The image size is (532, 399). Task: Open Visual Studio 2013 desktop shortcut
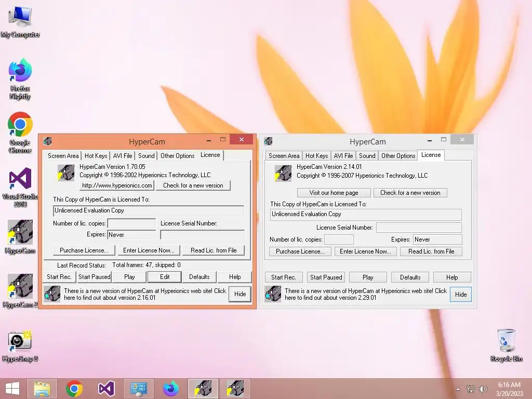(20, 187)
